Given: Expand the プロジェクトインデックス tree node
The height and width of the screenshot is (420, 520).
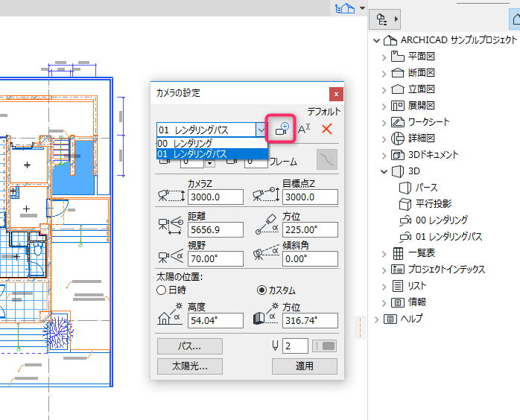Looking at the screenshot, I should click(x=384, y=270).
